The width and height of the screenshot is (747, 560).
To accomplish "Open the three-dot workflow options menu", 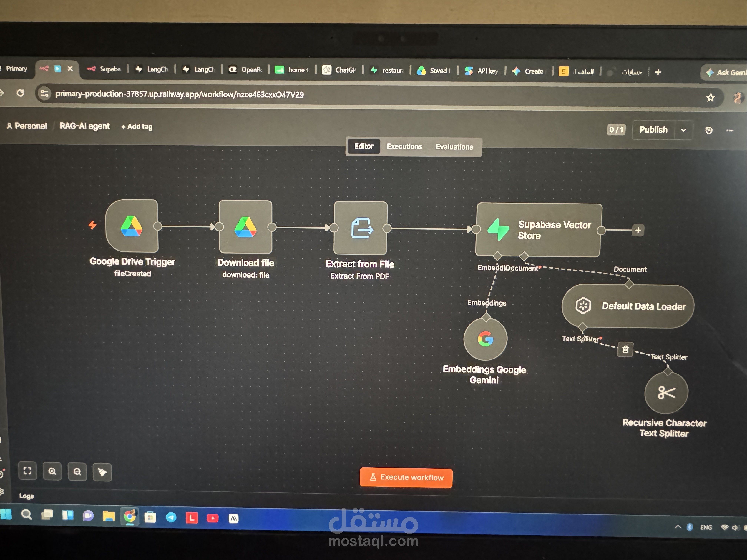I will tap(730, 131).
